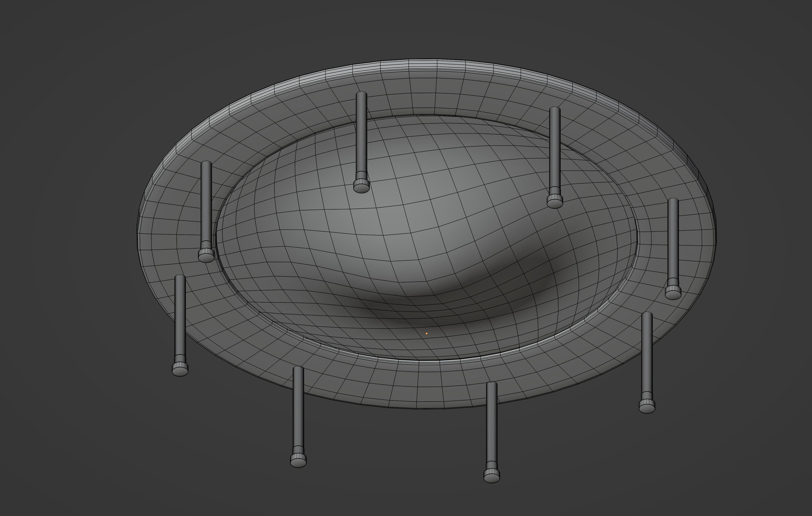This screenshot has width=812, height=516.
Task: Select the lowest bolt beneath the ring
Action: pyautogui.click(x=492, y=432)
